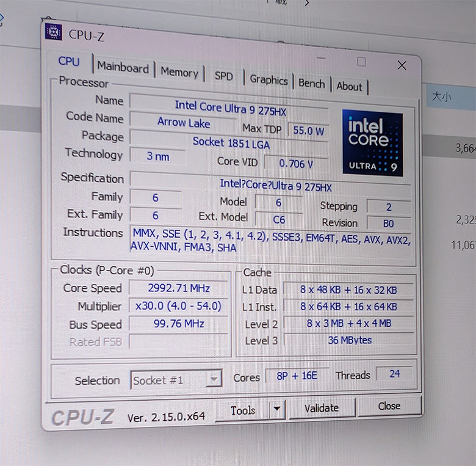The image size is (476, 466).
Task: Click the Threads value 24
Action: tap(394, 373)
